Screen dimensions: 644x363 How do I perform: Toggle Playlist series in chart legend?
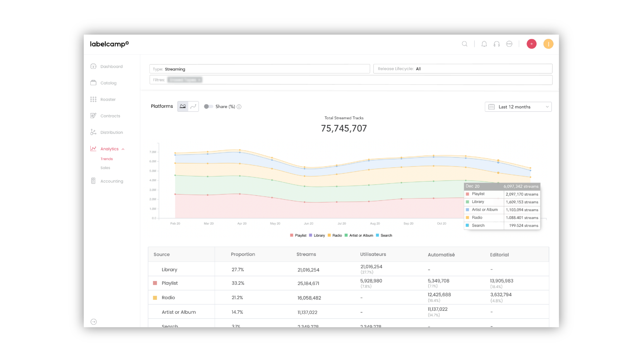click(x=298, y=236)
